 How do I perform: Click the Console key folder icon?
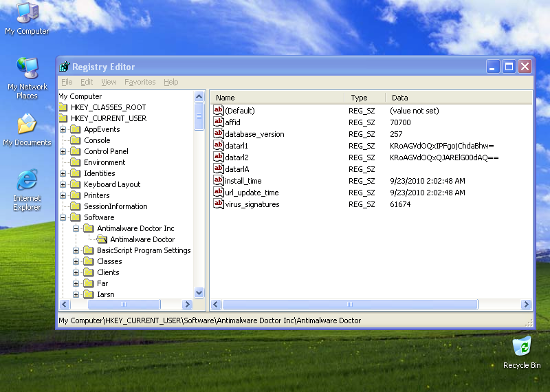[76, 140]
